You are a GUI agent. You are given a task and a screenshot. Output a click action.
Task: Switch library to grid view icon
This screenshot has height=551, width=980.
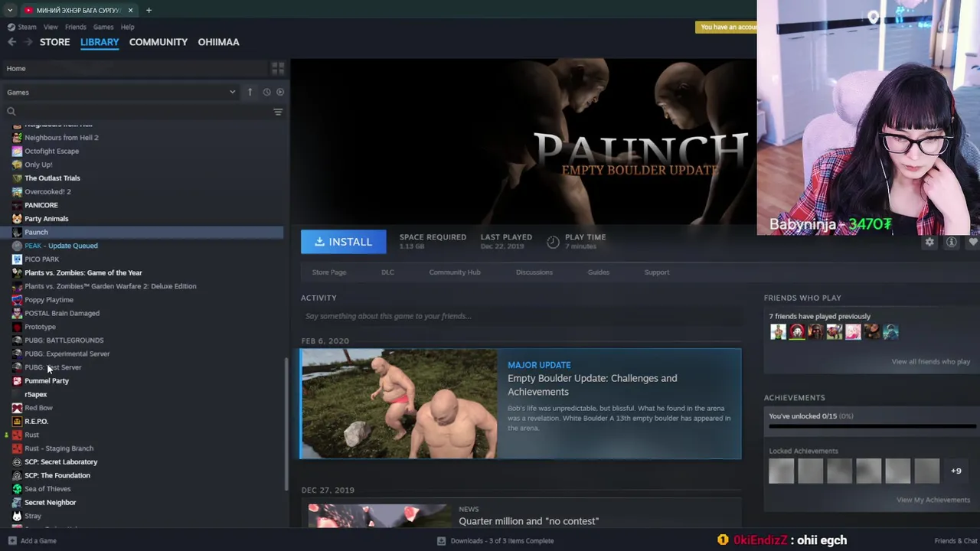coord(278,68)
